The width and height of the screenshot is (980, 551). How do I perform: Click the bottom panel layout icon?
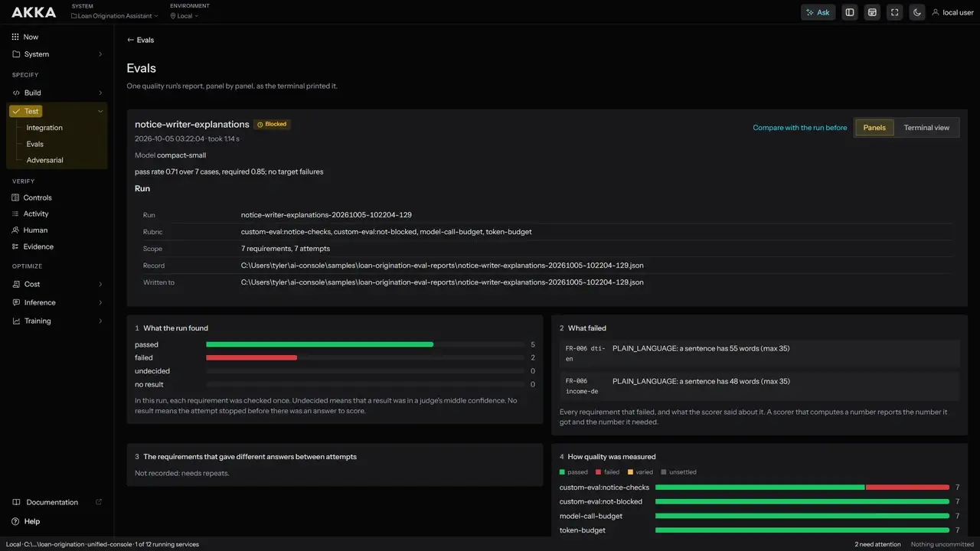pyautogui.click(x=871, y=12)
